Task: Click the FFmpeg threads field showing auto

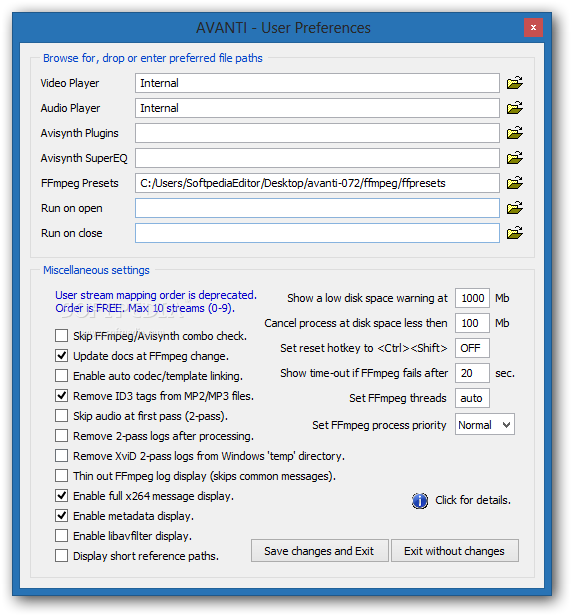Action: pyautogui.click(x=472, y=398)
